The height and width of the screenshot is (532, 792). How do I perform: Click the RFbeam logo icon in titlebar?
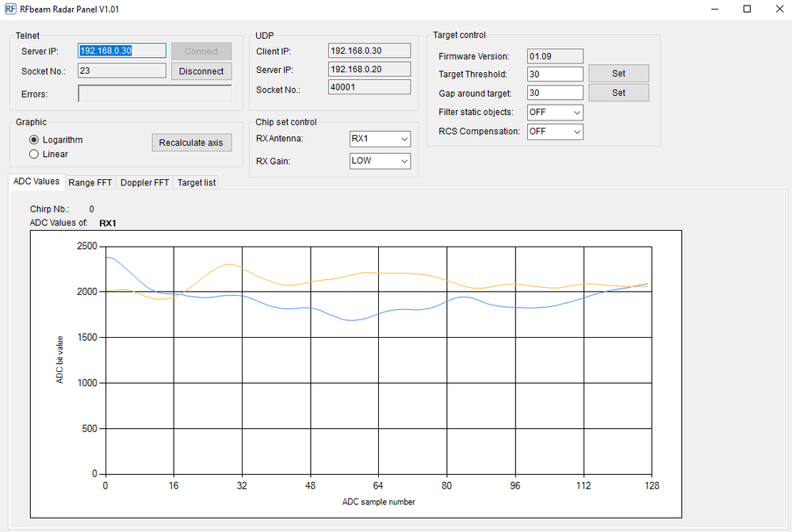pyautogui.click(x=11, y=9)
